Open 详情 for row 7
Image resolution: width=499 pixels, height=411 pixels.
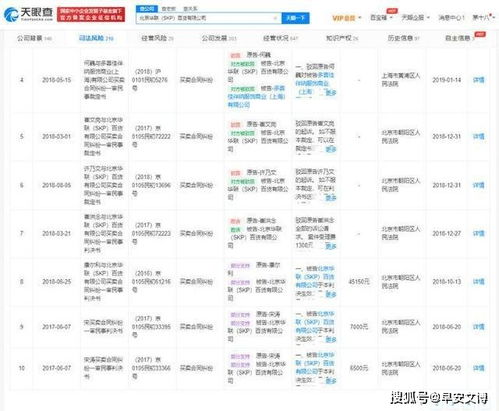tap(479, 233)
